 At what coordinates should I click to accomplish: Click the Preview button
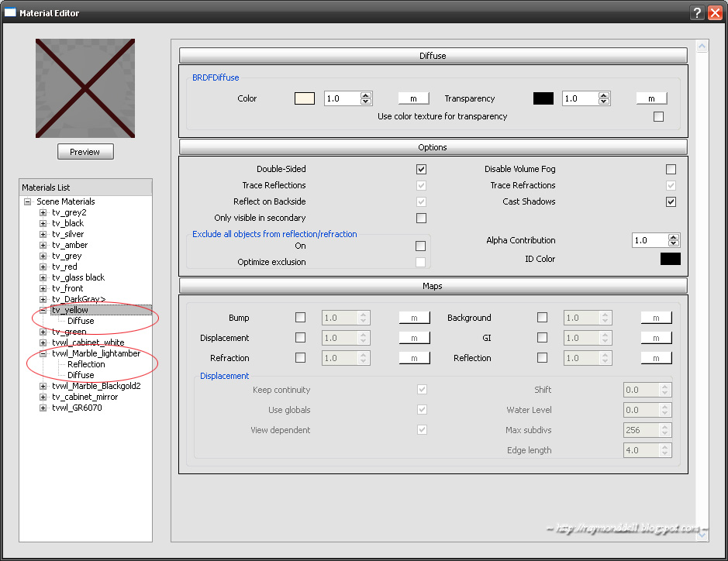pos(85,152)
